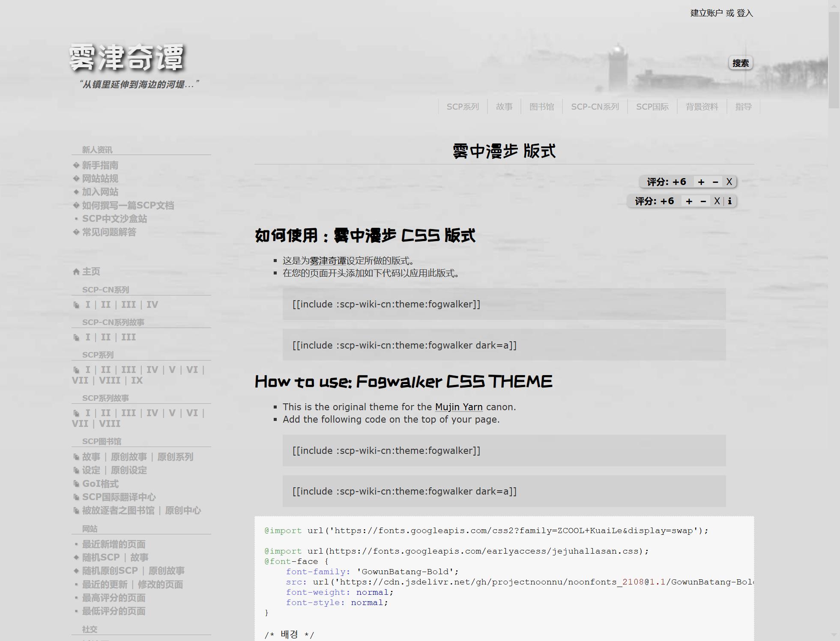The width and height of the screenshot is (840, 641).
Task: Click the 建立账户 link
Action: (706, 13)
